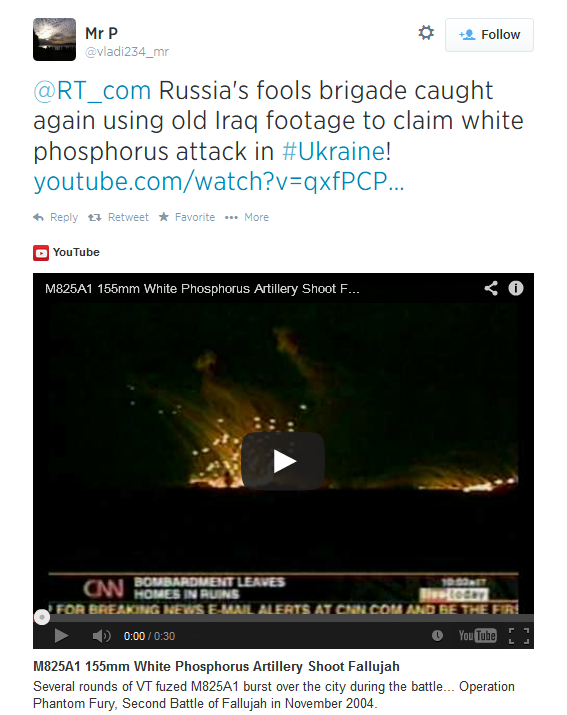Show video info with the i icon
Image resolution: width=567 pixels, height=715 pixels.
(x=516, y=288)
